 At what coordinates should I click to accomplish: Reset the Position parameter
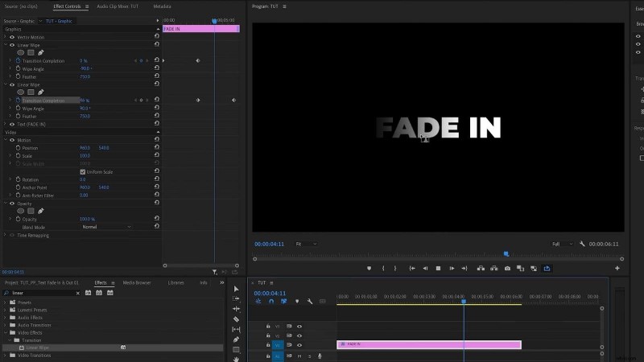point(156,147)
